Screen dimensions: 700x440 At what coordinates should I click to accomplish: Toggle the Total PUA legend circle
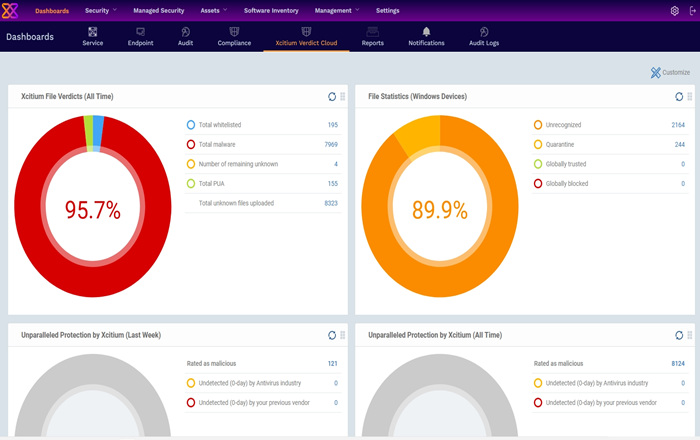[191, 183]
